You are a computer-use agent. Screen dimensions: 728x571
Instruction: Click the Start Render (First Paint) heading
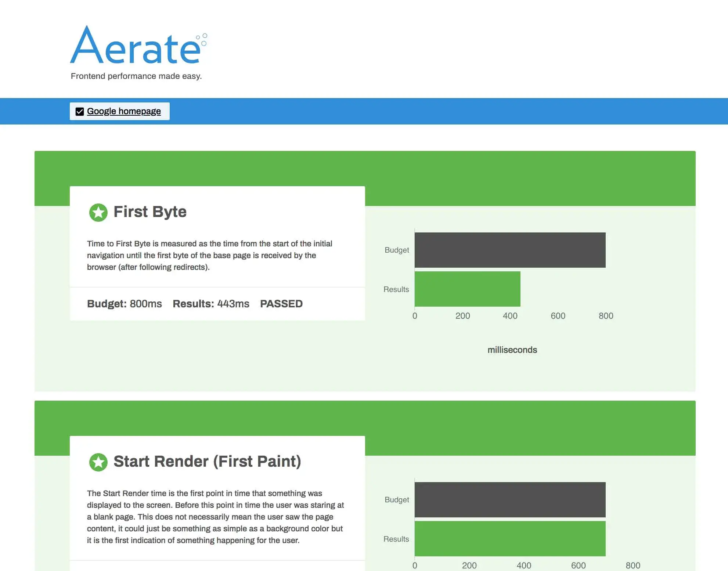[207, 462]
